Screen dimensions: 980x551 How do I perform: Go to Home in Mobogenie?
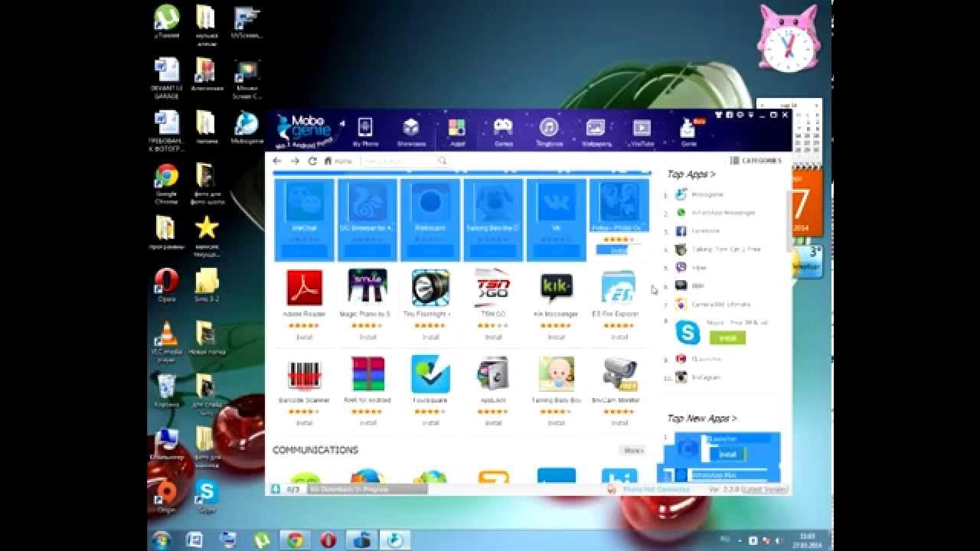[x=338, y=161]
